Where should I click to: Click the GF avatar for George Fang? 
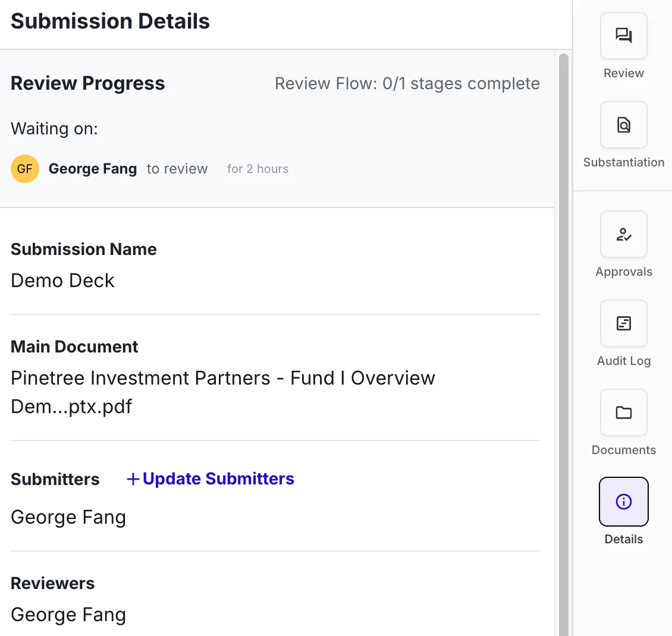(x=25, y=169)
